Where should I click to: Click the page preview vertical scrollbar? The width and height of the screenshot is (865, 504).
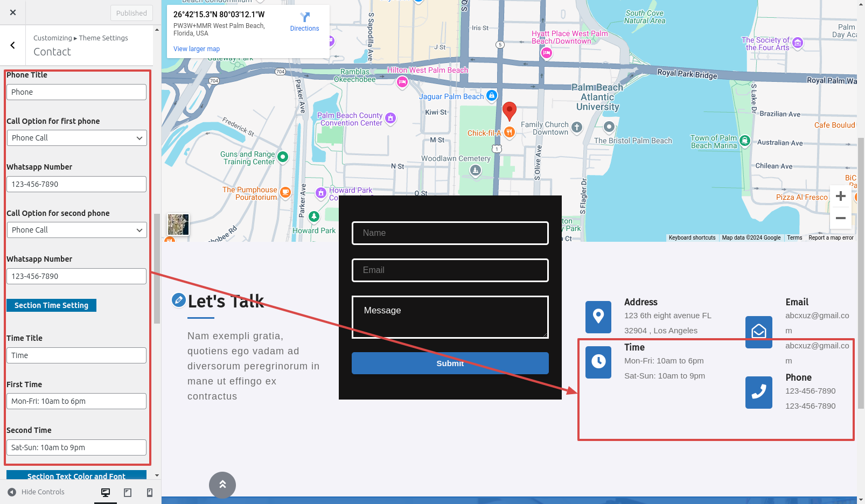[x=861, y=273]
